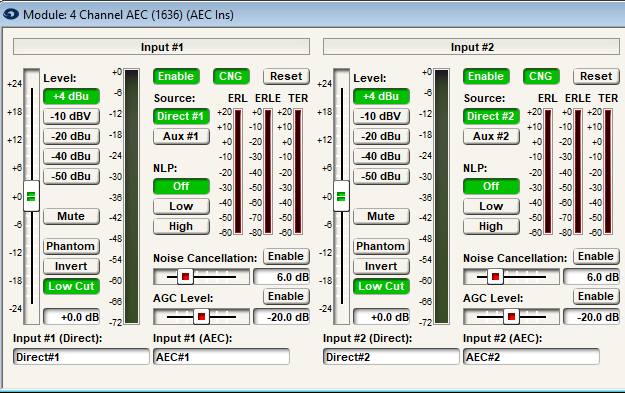The width and height of the screenshot is (625, 393).
Task: Enable AGC Level for Input #2
Action: tap(596, 296)
